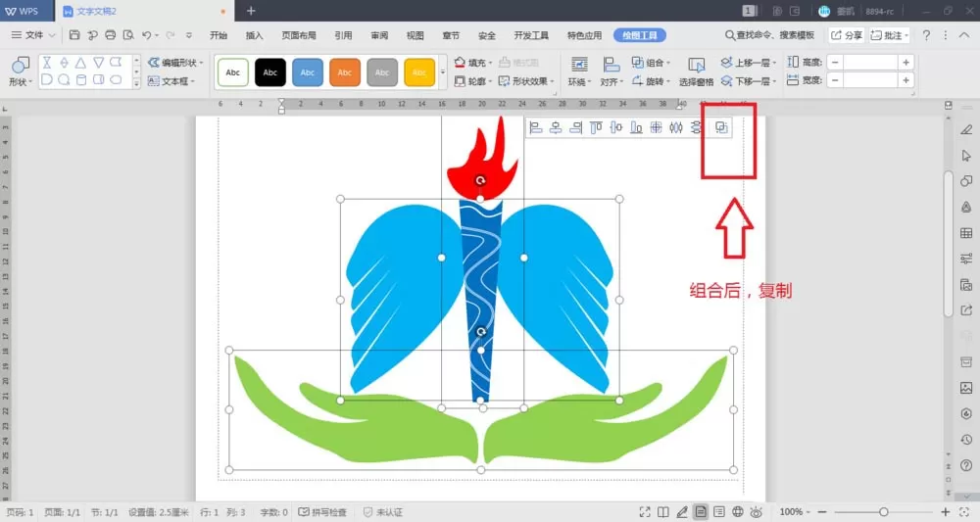Expand the shape gallery more arrow
Screen dimensions: 980x522
[136, 83]
